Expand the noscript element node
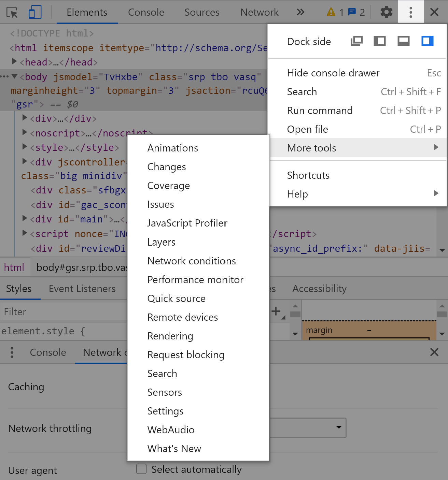 click(25, 132)
